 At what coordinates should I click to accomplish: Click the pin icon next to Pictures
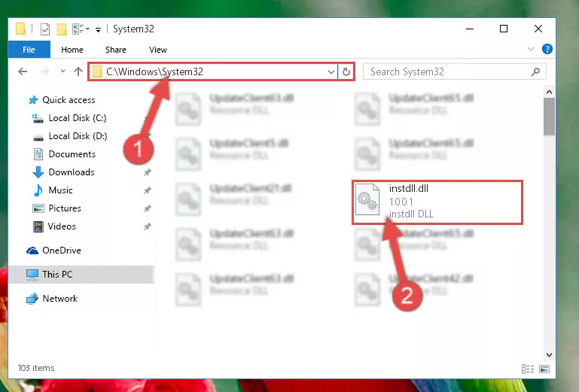click(148, 208)
